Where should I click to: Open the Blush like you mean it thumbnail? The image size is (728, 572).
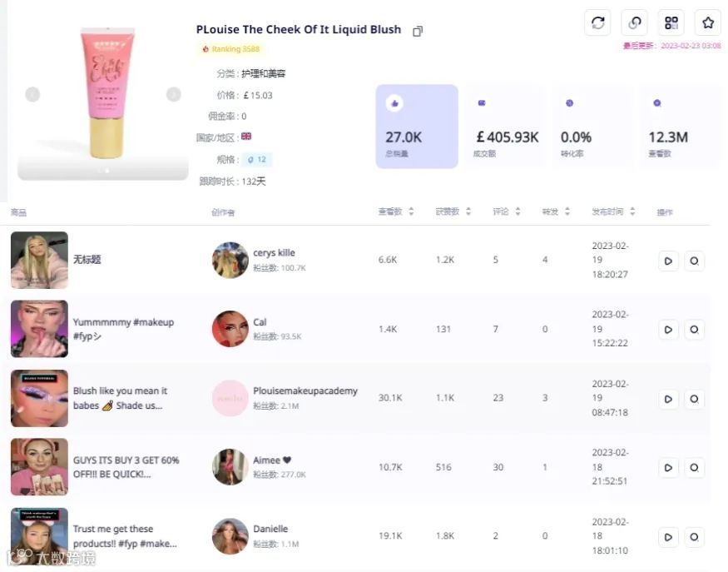(x=39, y=398)
